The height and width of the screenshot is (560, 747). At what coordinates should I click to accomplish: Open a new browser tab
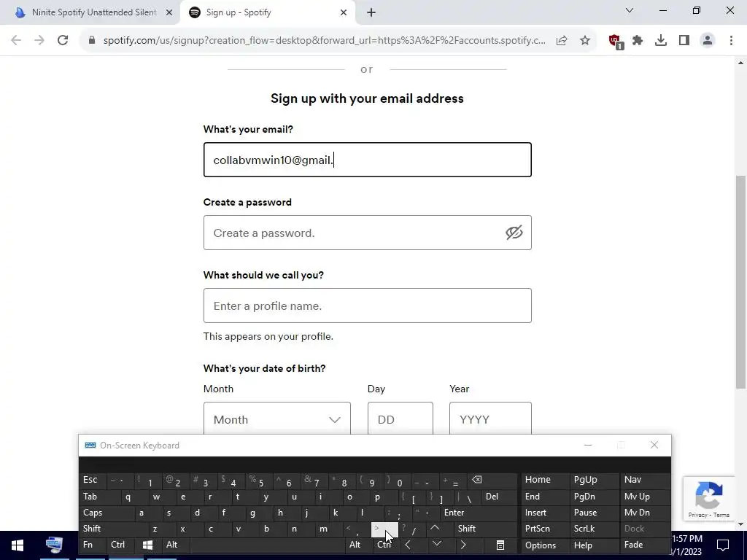(371, 12)
